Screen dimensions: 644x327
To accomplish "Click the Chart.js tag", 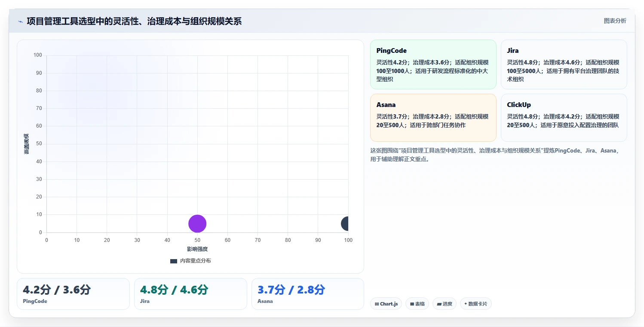I will [386, 304].
